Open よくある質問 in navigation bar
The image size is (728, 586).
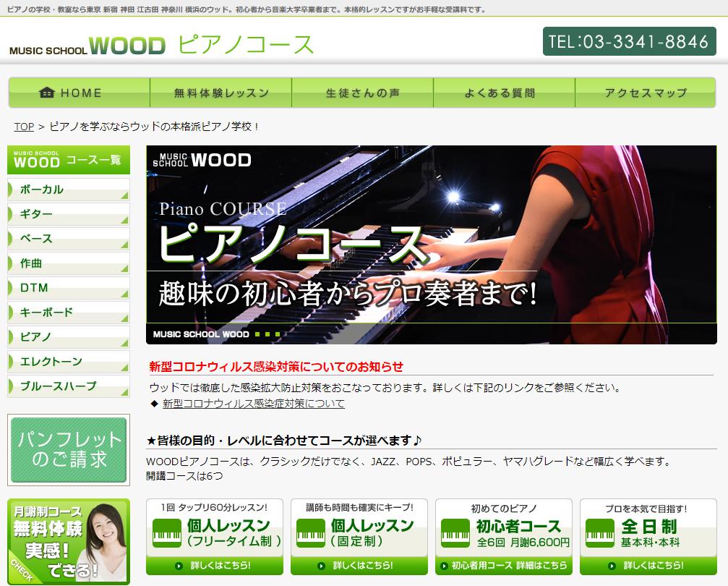[504, 93]
